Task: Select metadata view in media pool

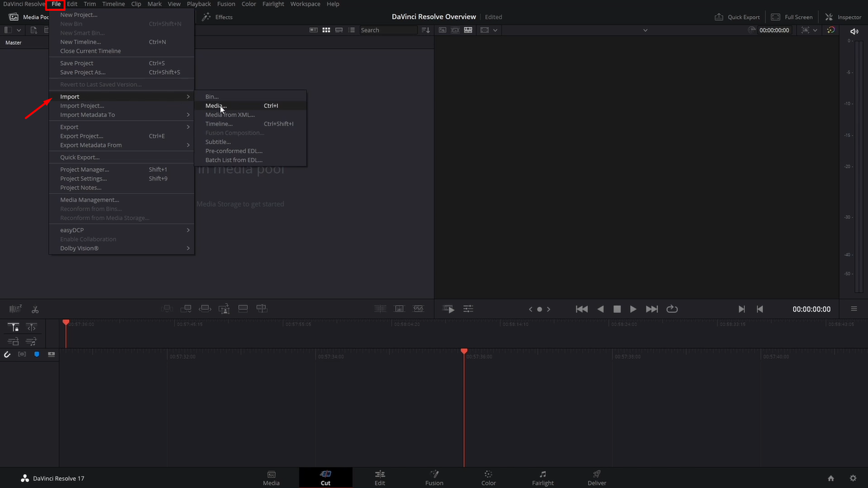Action: pyautogui.click(x=313, y=30)
